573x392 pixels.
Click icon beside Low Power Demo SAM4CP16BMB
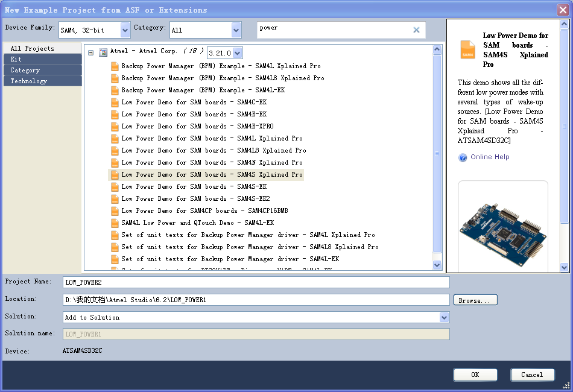click(x=115, y=211)
